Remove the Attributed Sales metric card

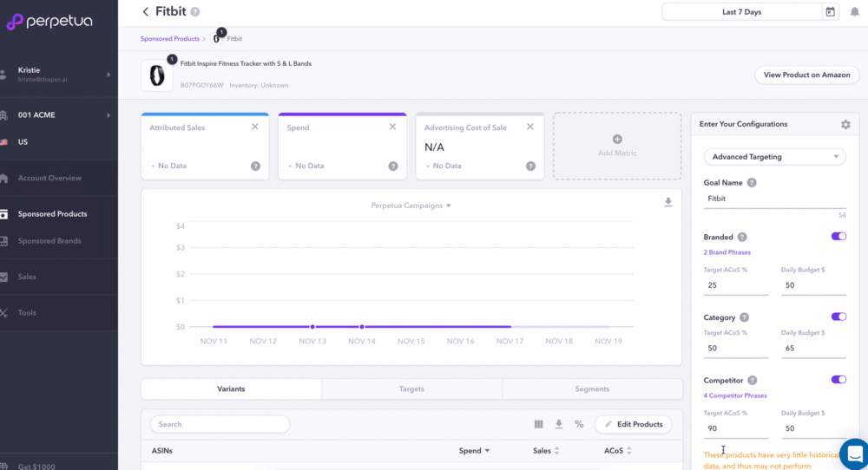click(x=255, y=127)
